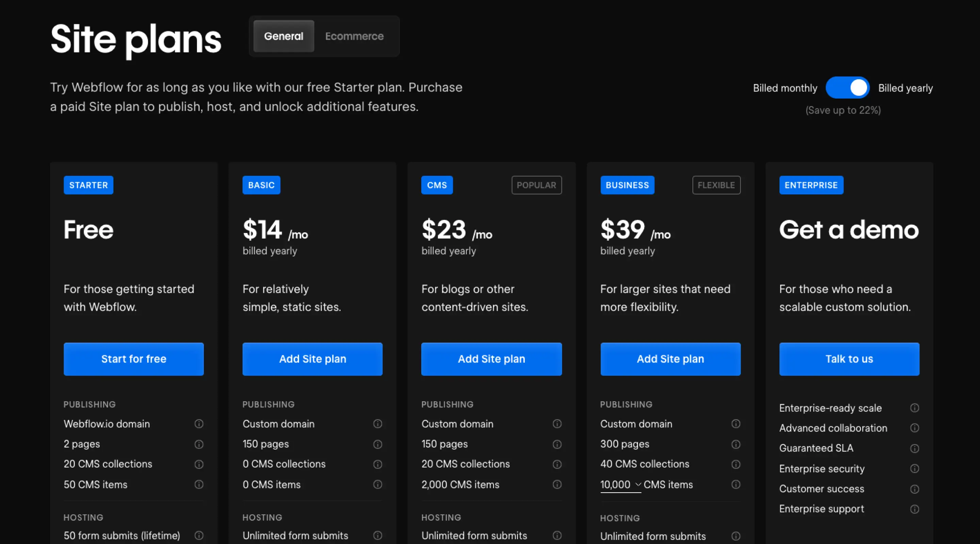Click the Customer success text
Image resolution: width=980 pixels, height=544 pixels.
822,489
